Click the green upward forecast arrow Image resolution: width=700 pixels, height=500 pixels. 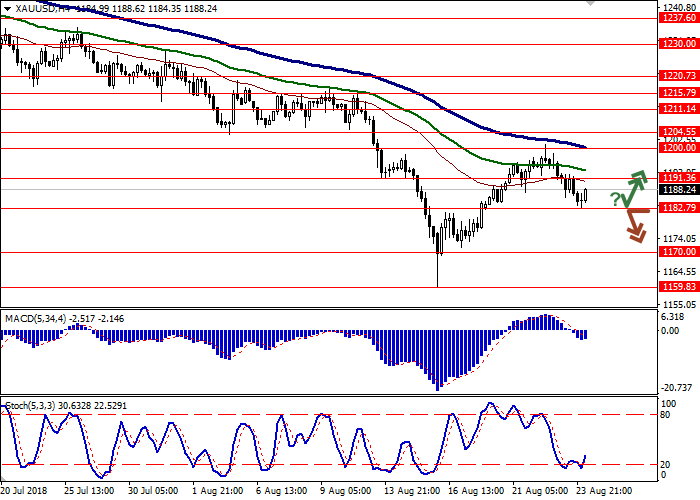click(x=636, y=184)
